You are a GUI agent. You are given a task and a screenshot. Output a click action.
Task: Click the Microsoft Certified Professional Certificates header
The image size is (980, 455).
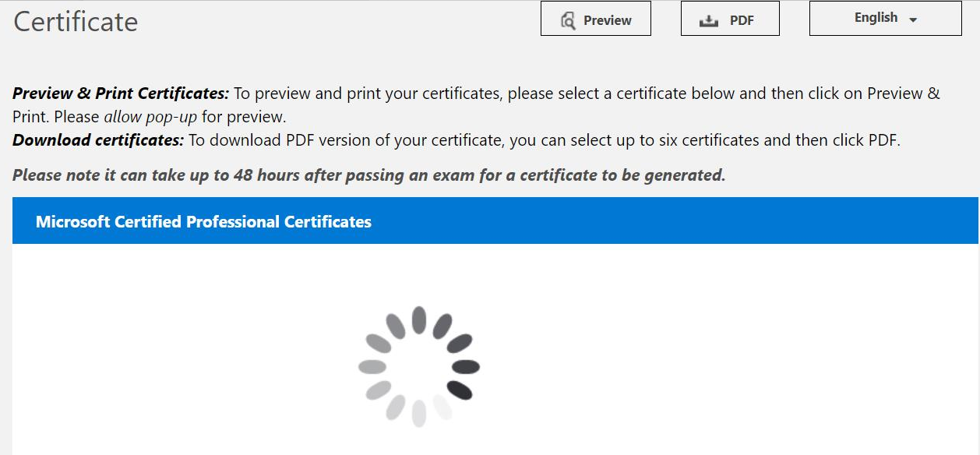[x=495, y=221]
